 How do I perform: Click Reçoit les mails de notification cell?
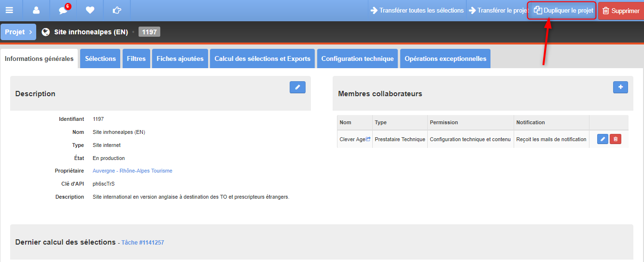[551, 139]
